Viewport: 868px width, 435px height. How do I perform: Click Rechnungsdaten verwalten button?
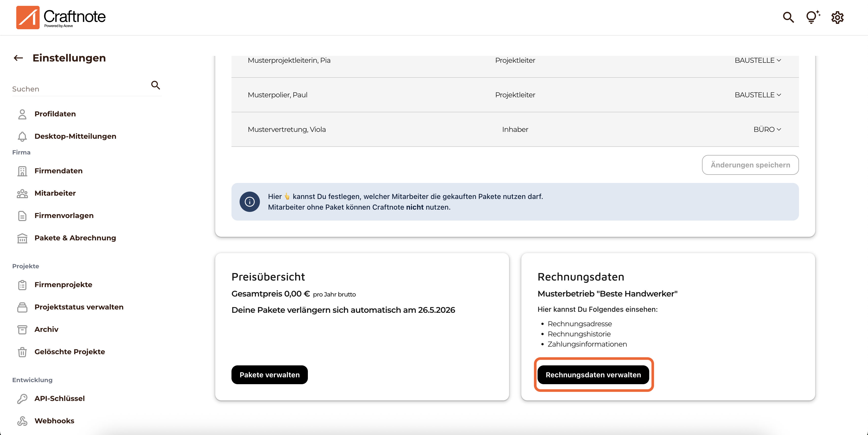[593, 375]
